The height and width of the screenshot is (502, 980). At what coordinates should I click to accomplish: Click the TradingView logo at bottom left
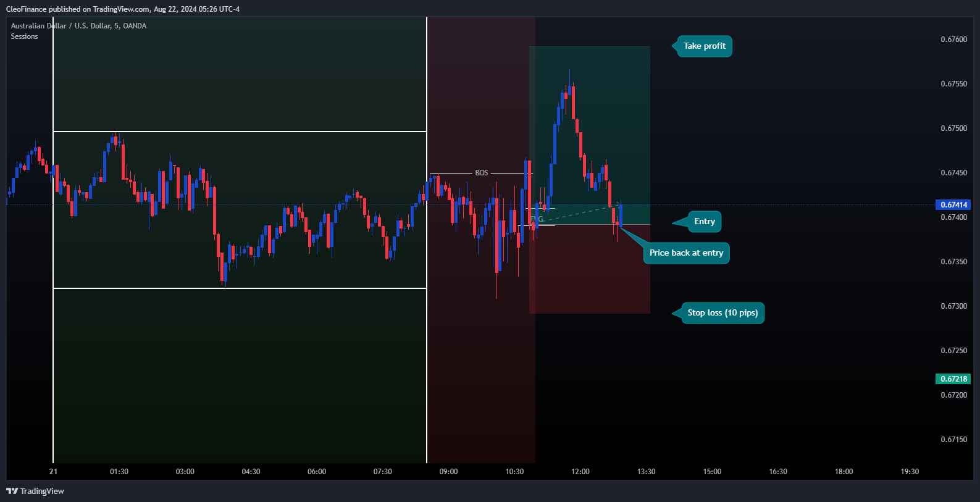pos(35,491)
